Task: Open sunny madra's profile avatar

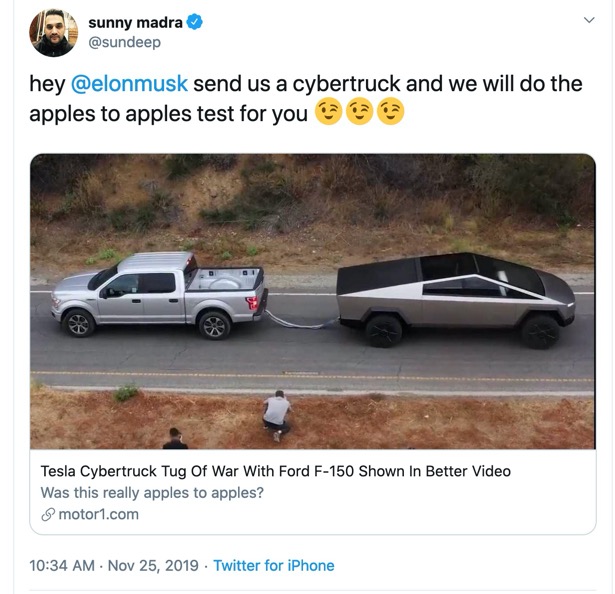Action: (53, 32)
